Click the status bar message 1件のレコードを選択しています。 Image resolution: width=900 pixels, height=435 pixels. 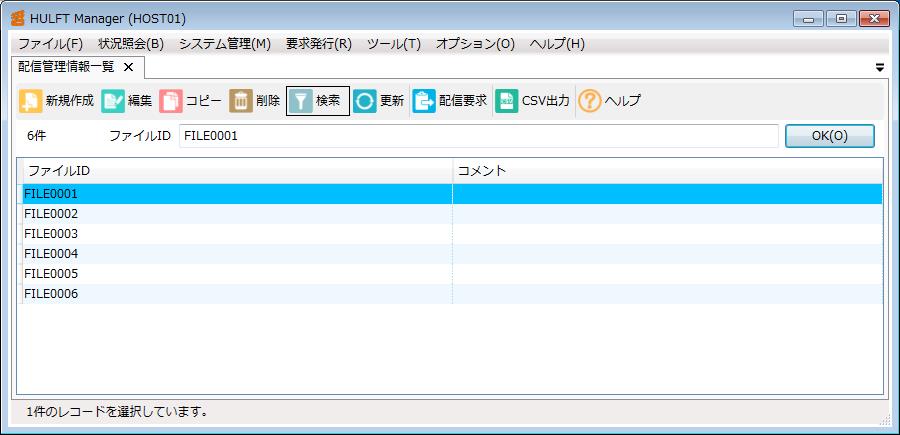point(117,411)
